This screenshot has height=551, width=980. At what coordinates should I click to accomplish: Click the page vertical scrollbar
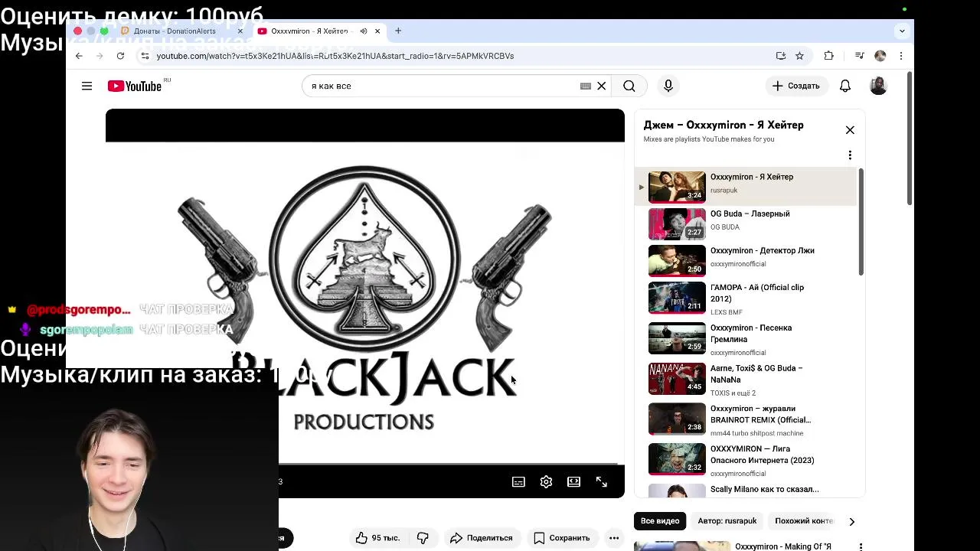coord(910,138)
